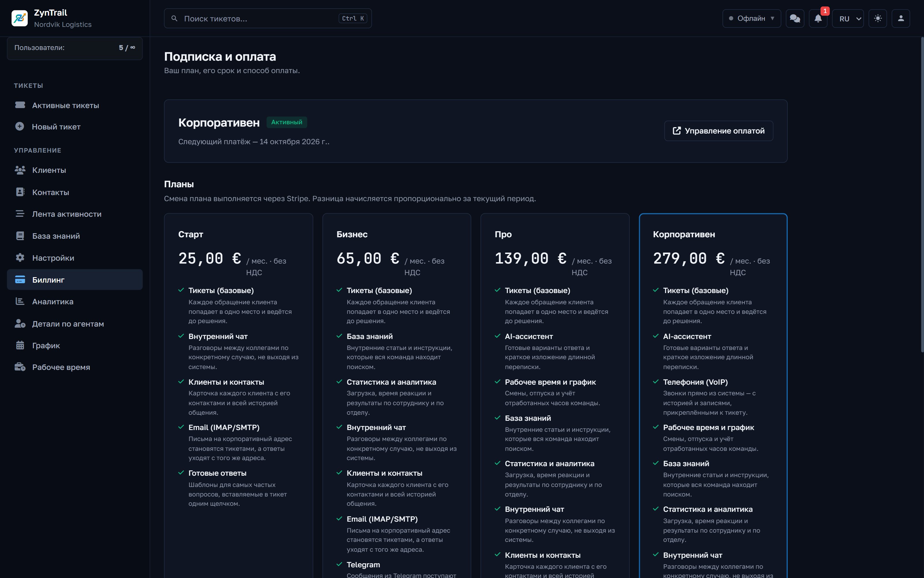Open the user profile icon
The width and height of the screenshot is (924, 578).
[x=901, y=18]
